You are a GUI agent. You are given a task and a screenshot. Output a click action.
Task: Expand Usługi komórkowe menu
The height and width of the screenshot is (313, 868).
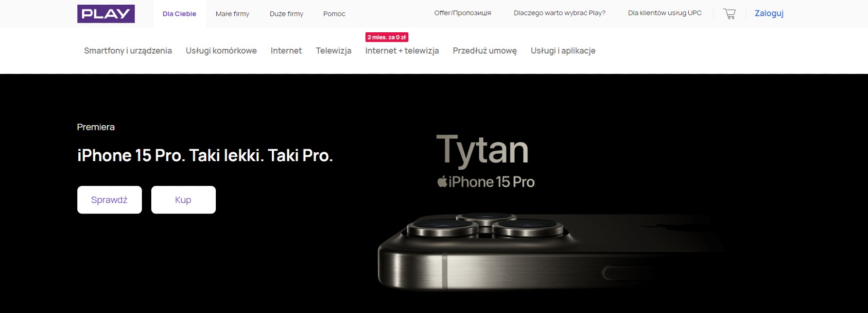[x=221, y=51]
